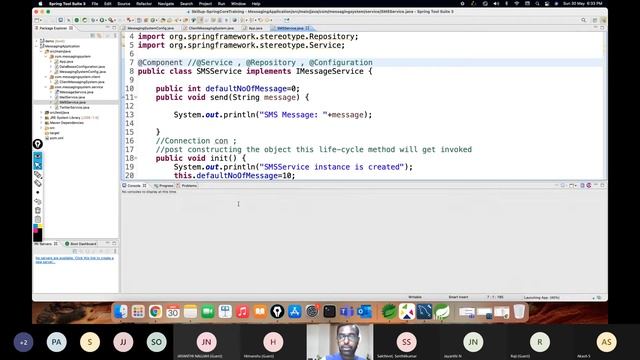Open the Help menu

(x=256, y=4)
